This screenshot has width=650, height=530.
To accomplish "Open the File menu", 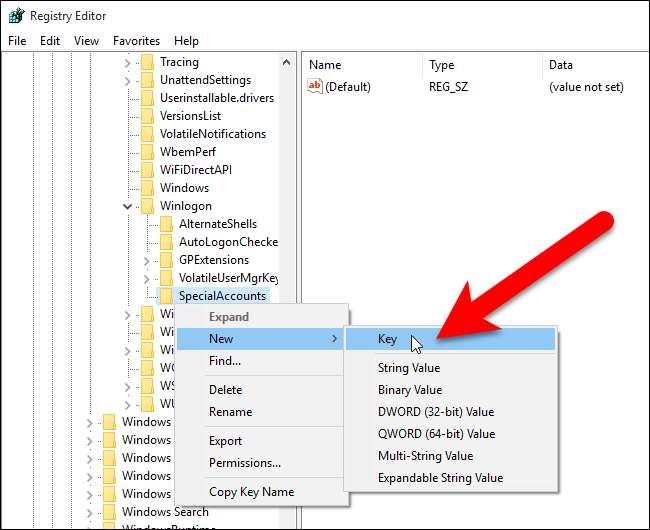I will [17, 41].
